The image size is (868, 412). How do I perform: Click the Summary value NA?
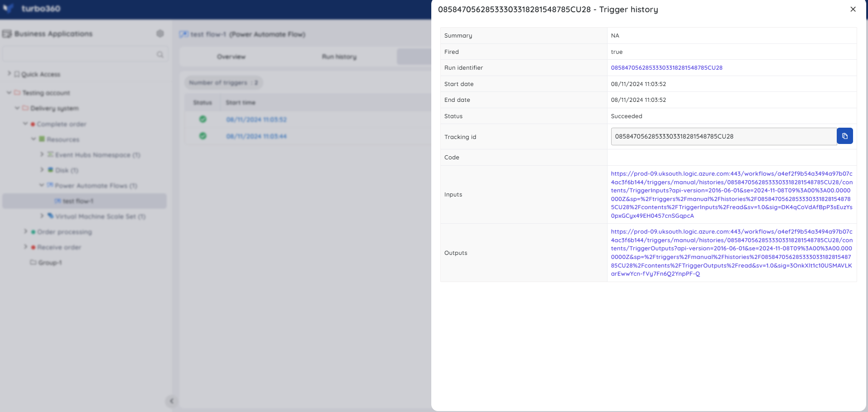point(615,36)
